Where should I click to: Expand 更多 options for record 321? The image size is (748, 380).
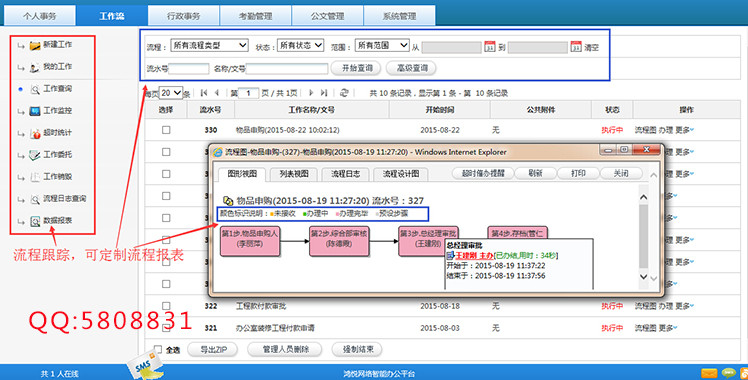[x=668, y=328]
